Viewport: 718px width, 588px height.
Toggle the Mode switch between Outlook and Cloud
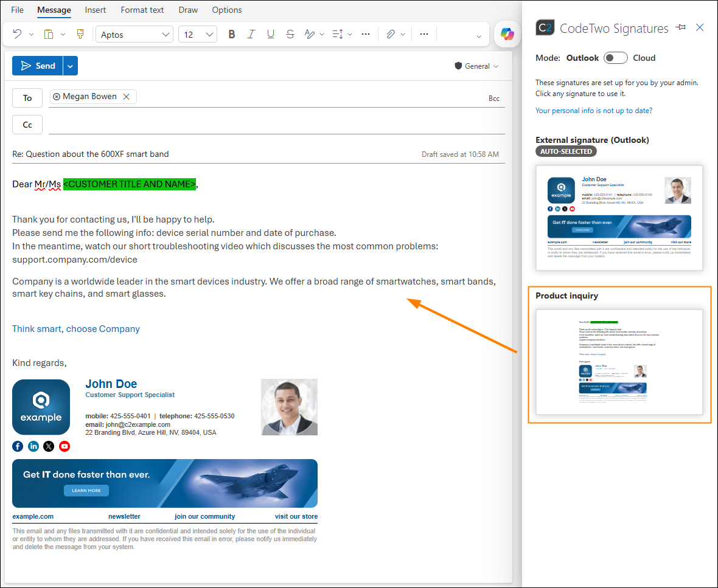615,58
